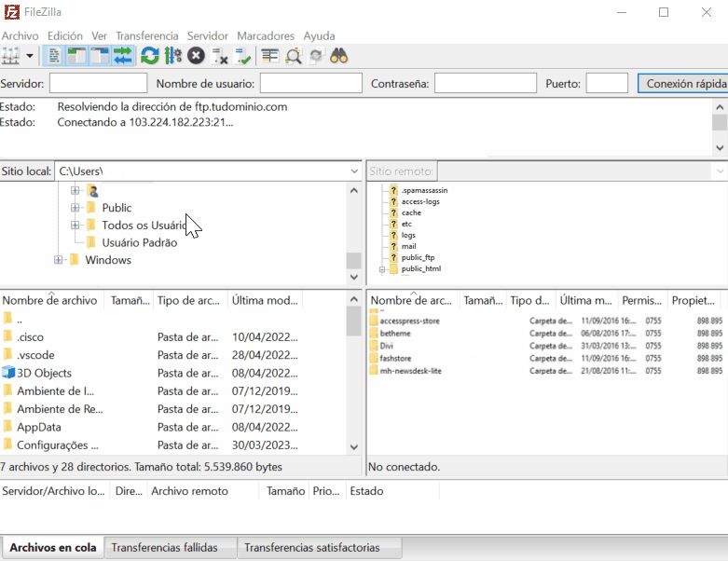Search remote files binoculars icon

pyautogui.click(x=339, y=56)
